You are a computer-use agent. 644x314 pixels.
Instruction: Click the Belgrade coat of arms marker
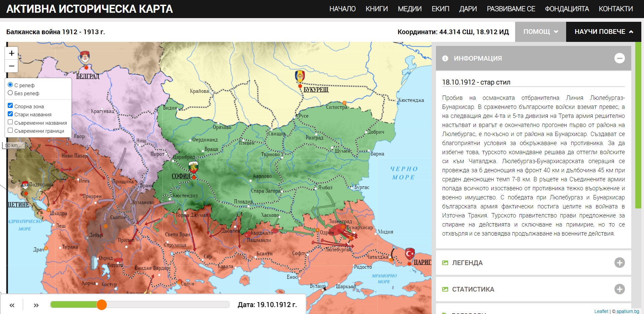(85, 57)
